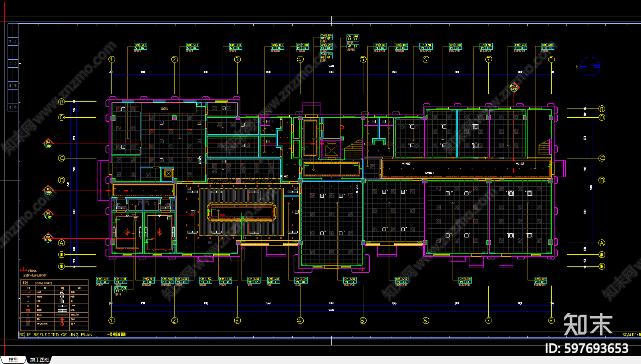Select the red circle marker near axis 5
The height and width of the screenshot is (364, 641).
click(x=342, y=127)
